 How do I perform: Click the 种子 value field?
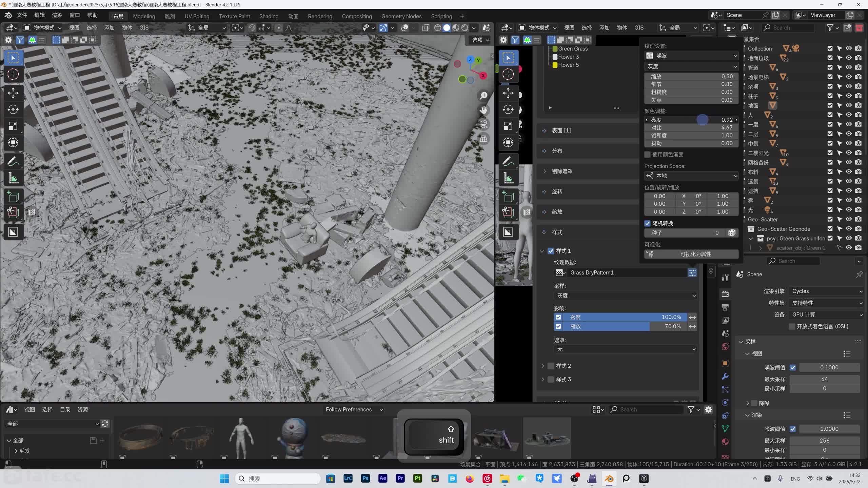click(x=685, y=233)
